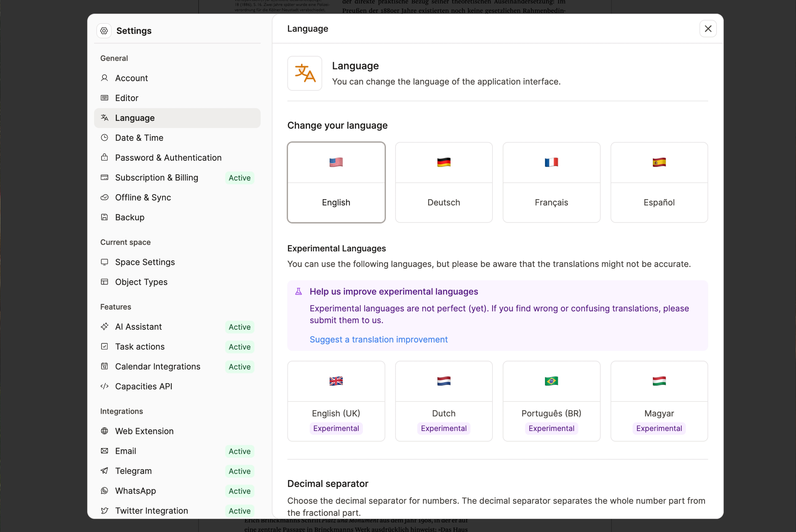796x532 pixels.
Task: Select Français language card
Action: click(x=551, y=182)
